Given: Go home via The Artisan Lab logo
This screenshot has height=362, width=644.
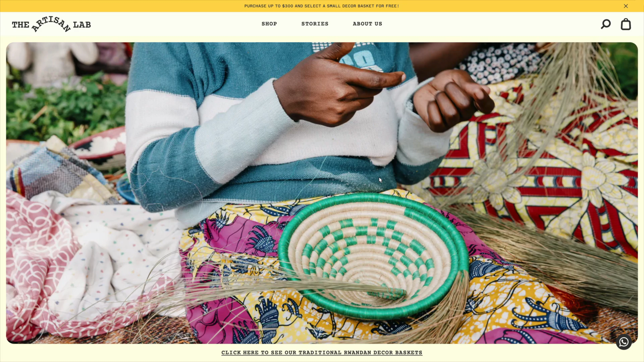Looking at the screenshot, I should click(x=51, y=24).
